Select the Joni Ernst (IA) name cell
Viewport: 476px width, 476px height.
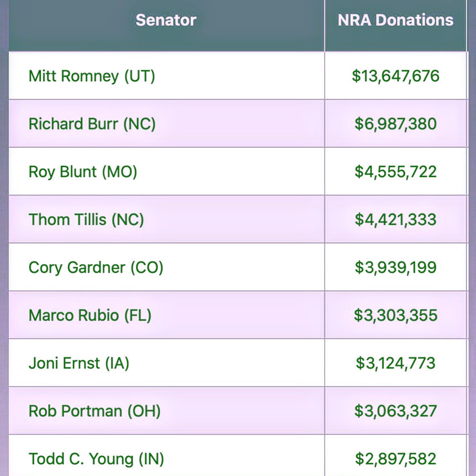[79, 363]
